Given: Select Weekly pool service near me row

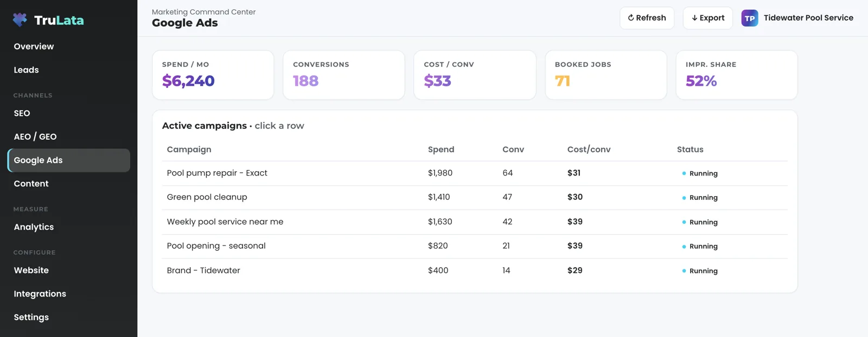Looking at the screenshot, I should (x=475, y=222).
